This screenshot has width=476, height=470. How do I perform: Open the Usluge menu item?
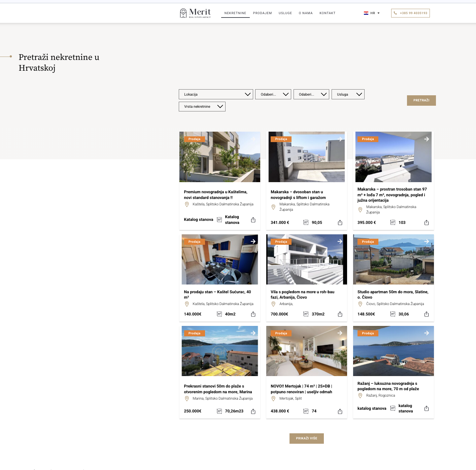click(285, 13)
